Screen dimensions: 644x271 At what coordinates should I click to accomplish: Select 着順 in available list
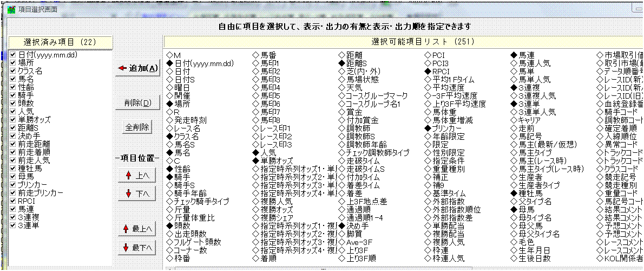[265, 259]
